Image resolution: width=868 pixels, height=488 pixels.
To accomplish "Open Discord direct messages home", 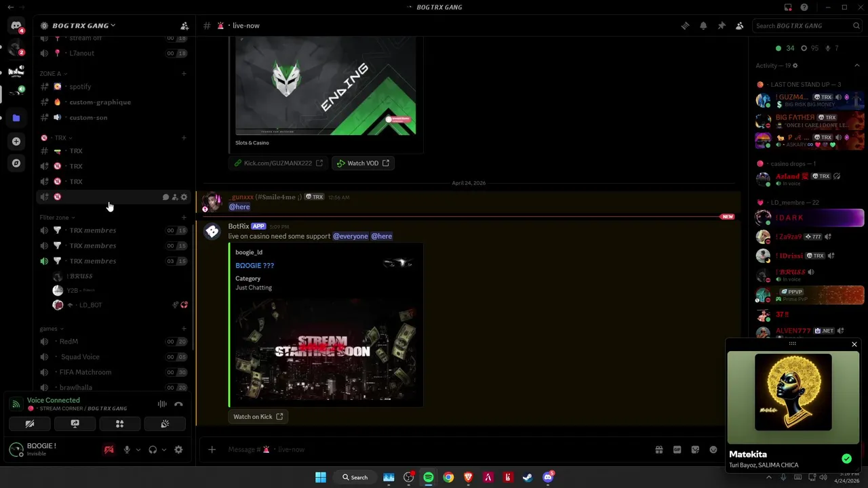I will pos(16,26).
